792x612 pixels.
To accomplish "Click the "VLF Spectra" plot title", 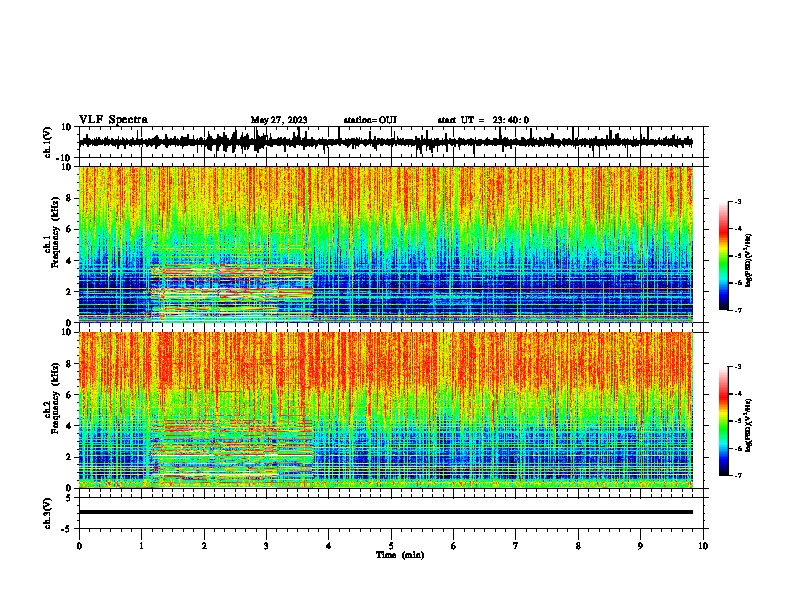I will [113, 120].
